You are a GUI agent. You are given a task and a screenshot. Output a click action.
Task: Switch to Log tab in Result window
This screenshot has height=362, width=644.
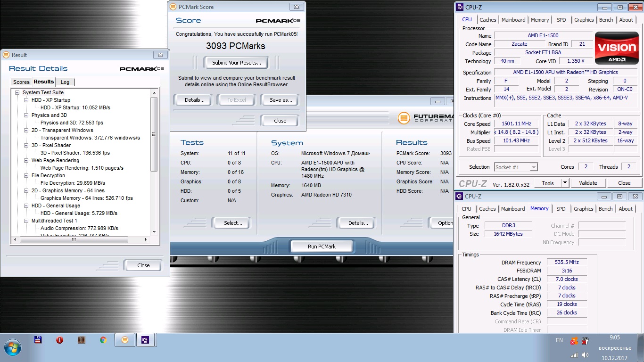[65, 82]
